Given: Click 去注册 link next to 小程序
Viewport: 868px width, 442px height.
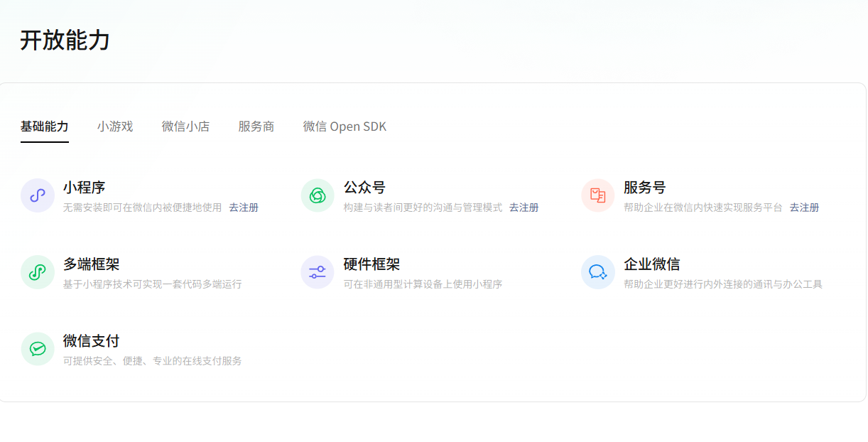Looking at the screenshot, I should [244, 207].
